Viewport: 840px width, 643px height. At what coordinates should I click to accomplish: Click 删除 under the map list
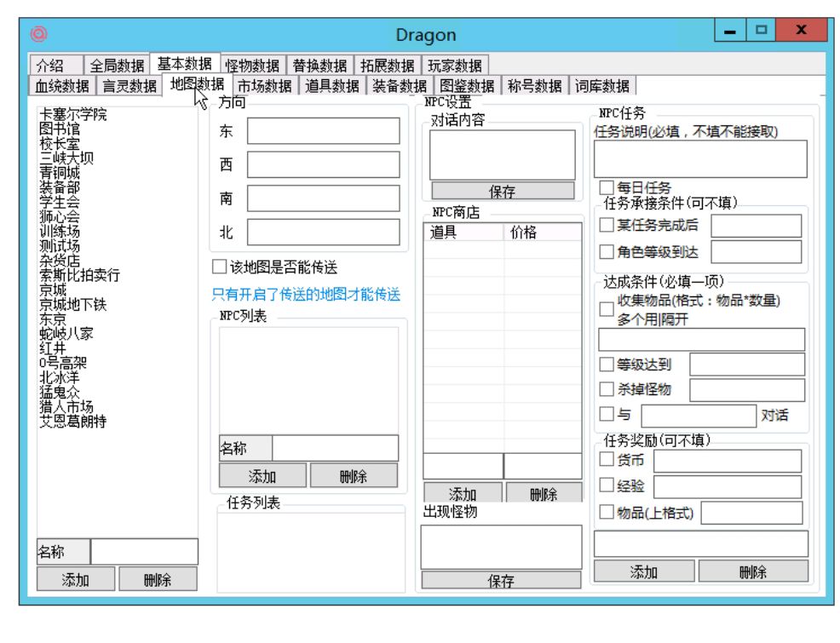point(158,579)
